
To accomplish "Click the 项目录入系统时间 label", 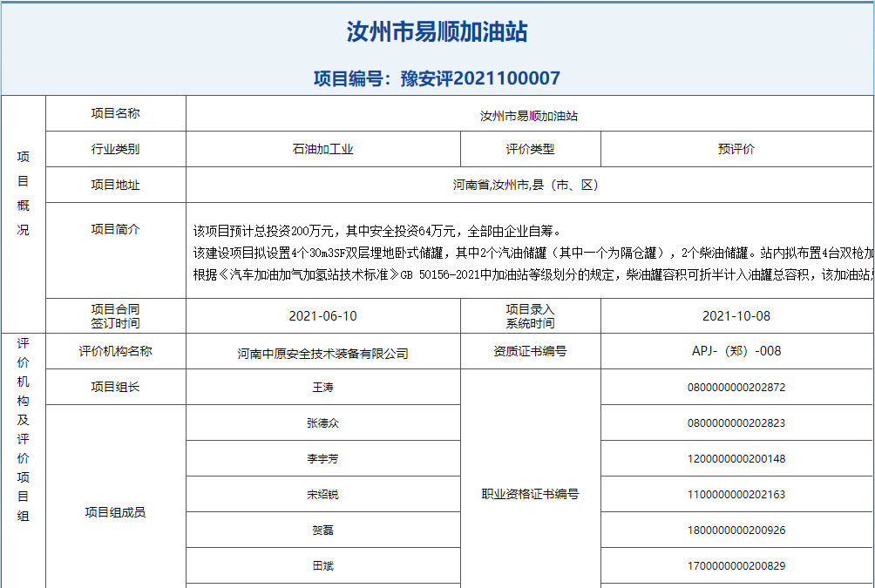I will 530,315.
